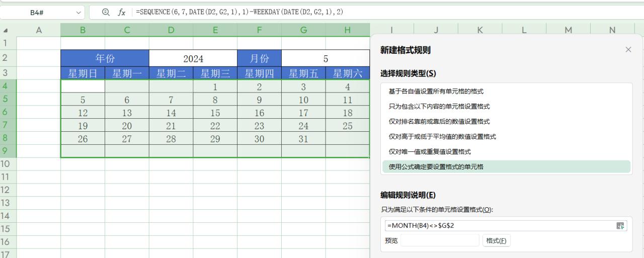Click the 预览 preview box
Screen dimensions: 644x258
[x=440, y=240]
